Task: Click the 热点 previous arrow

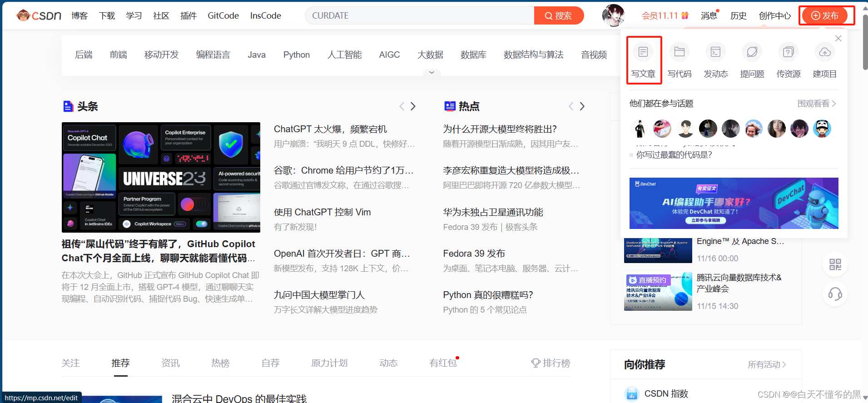Action: click(x=571, y=106)
